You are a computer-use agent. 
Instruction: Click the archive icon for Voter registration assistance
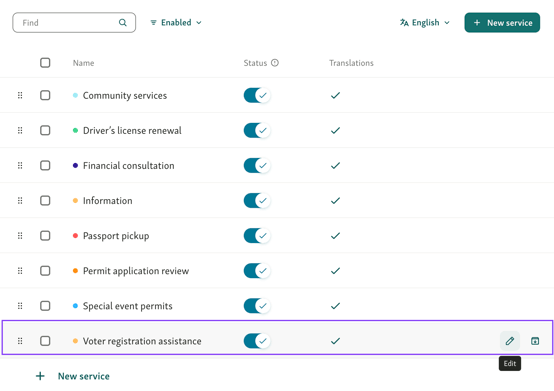pyautogui.click(x=535, y=341)
